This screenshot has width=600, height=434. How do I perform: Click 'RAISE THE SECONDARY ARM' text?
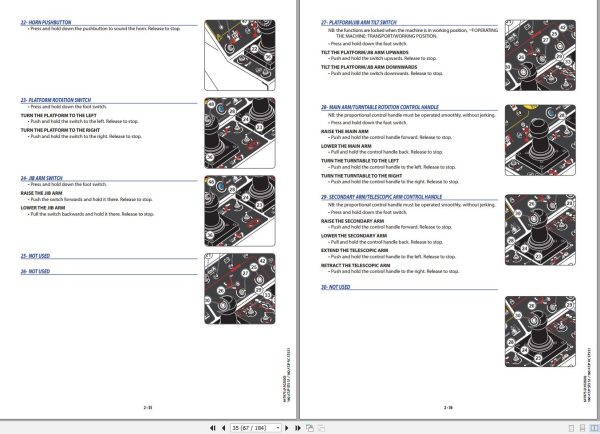pyautogui.click(x=352, y=221)
